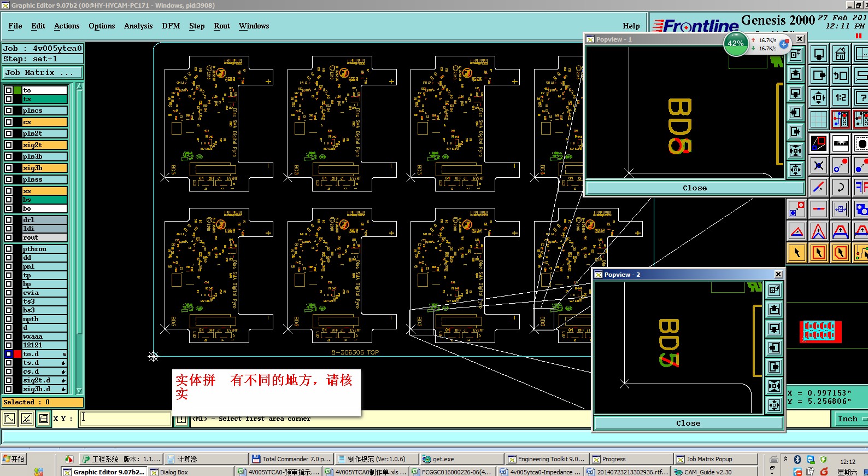Screen dimensions: 868x476
Task: Click the rectangle area select arrow tool
Action: tap(819, 252)
